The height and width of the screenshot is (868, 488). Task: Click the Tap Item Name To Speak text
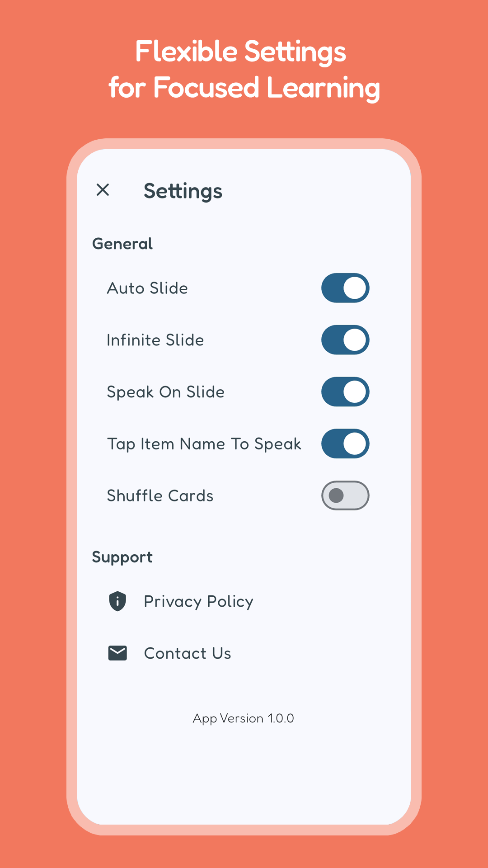(204, 444)
